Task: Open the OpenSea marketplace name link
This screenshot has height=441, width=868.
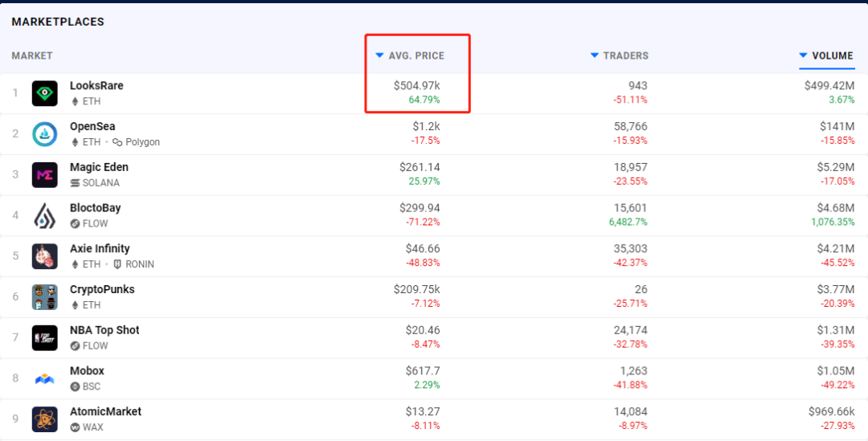Action: coord(92,126)
